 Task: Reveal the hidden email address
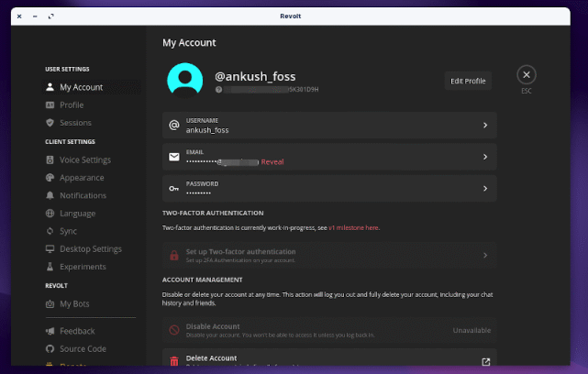[x=272, y=162]
